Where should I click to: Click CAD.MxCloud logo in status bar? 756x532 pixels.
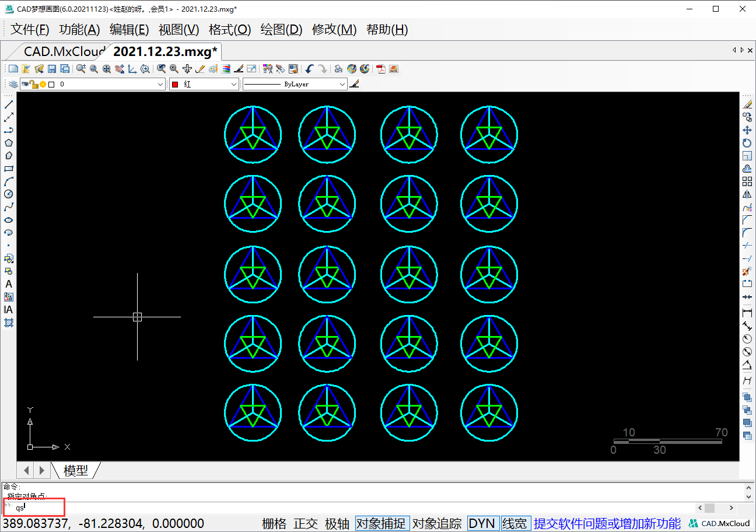tap(720, 524)
